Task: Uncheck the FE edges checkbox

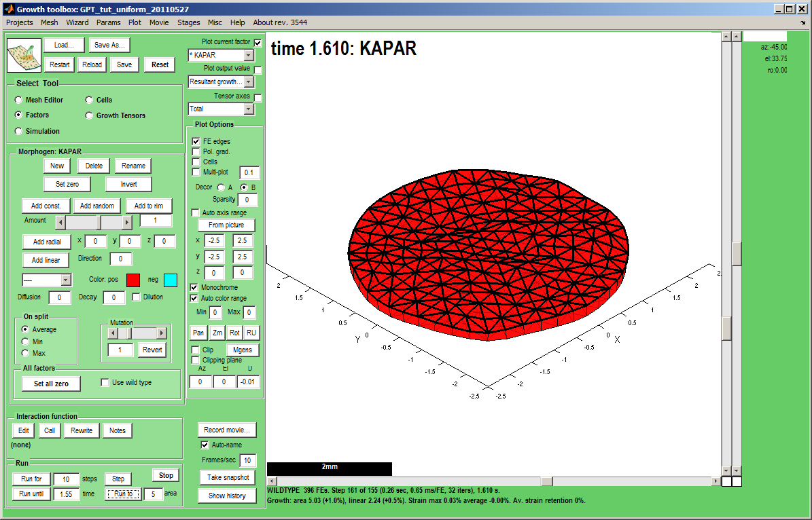Action: [x=196, y=141]
